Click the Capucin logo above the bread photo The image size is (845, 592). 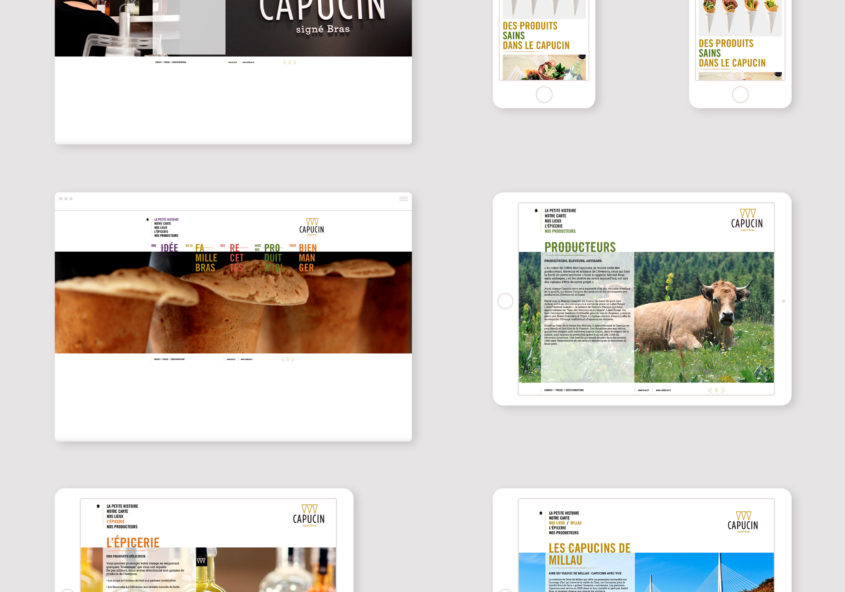(x=311, y=227)
